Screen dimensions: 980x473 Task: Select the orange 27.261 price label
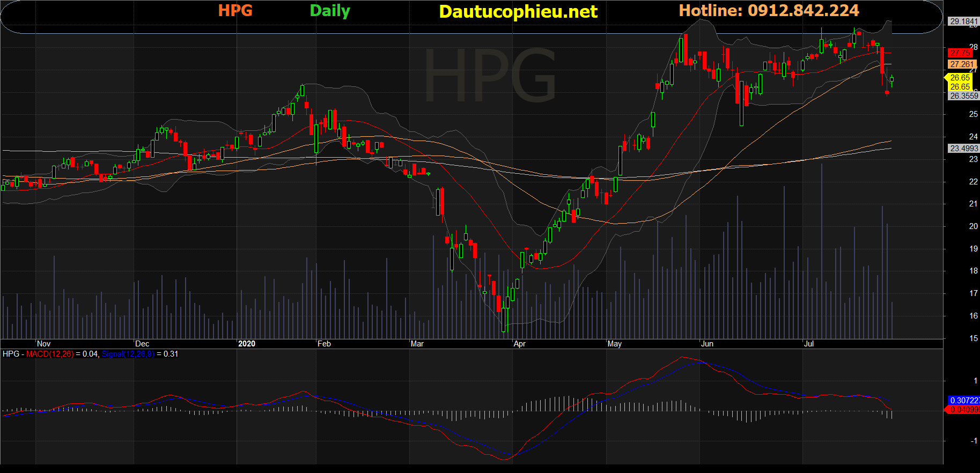962,64
